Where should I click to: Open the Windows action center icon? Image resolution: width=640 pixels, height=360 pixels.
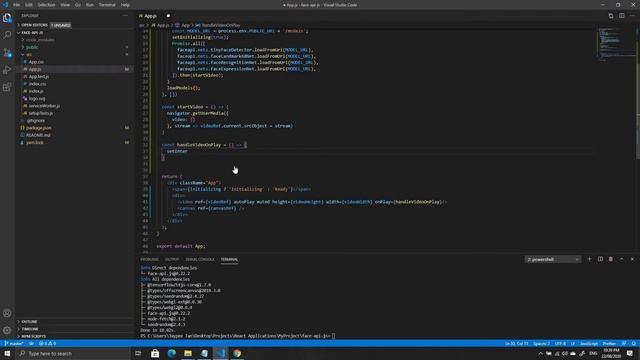(630, 353)
